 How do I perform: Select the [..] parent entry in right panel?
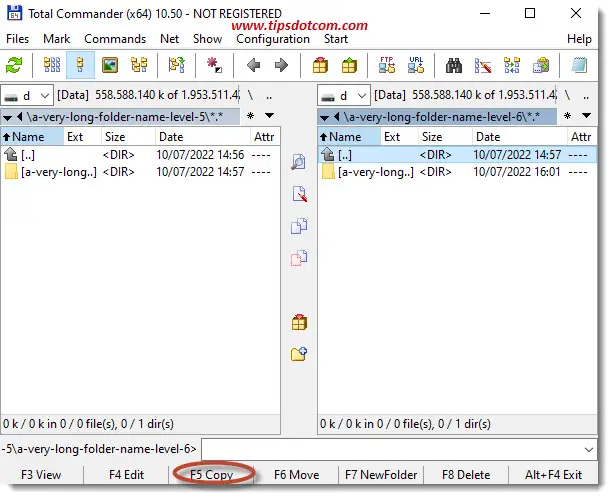pyautogui.click(x=457, y=155)
